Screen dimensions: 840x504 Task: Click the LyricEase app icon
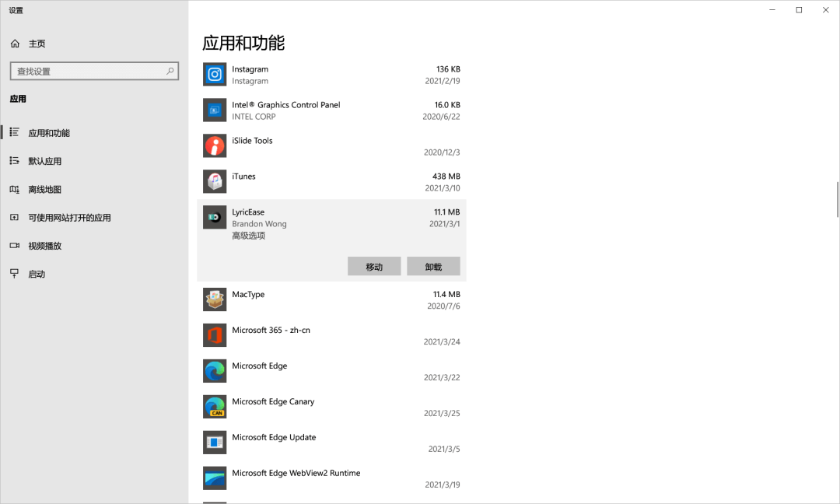coord(215,218)
